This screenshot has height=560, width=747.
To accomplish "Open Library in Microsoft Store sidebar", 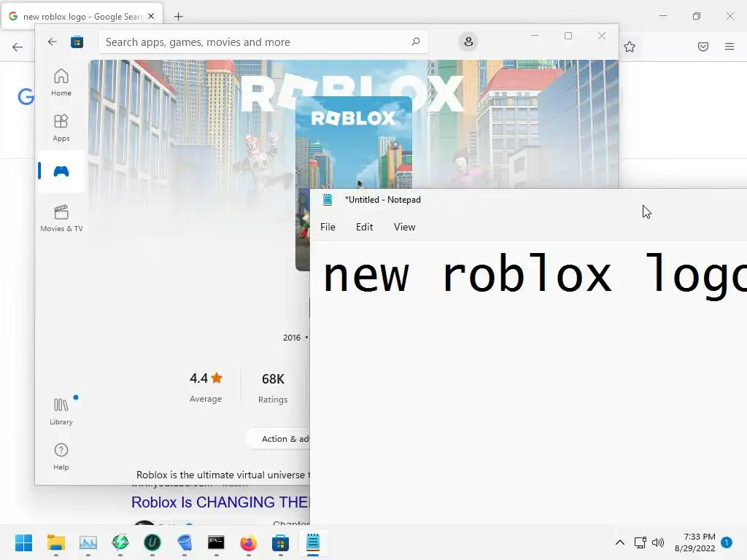I will [x=61, y=411].
